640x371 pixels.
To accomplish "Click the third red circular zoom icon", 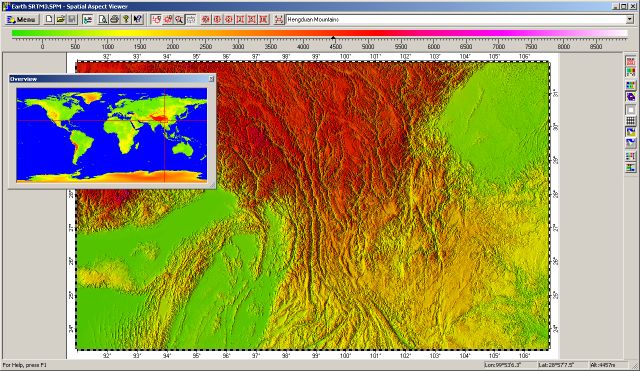I will coord(229,19).
